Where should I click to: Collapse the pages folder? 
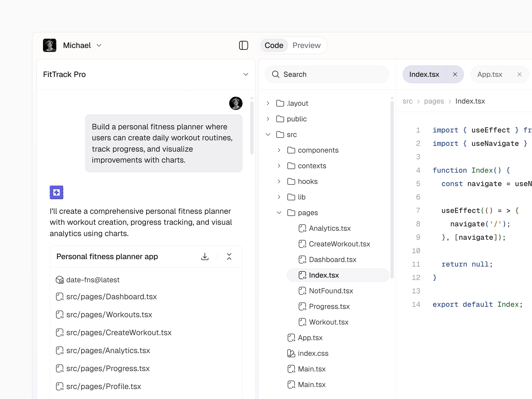pyautogui.click(x=279, y=213)
